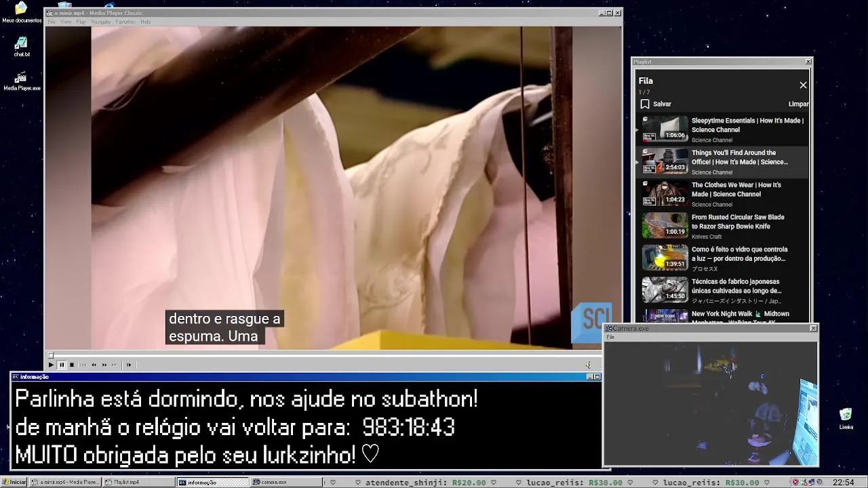This screenshot has width=868, height=488.
Task: Select Things You'll Find Around the Office thumbnail
Action: (x=665, y=161)
